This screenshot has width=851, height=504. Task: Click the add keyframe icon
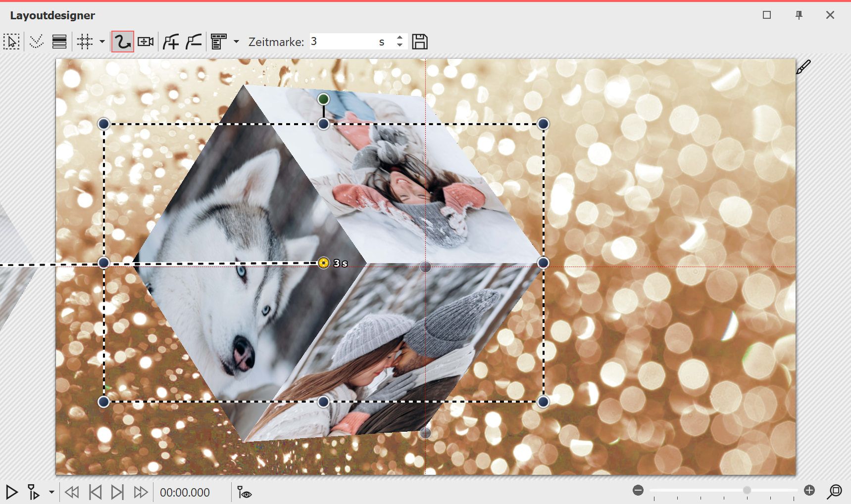(x=170, y=42)
